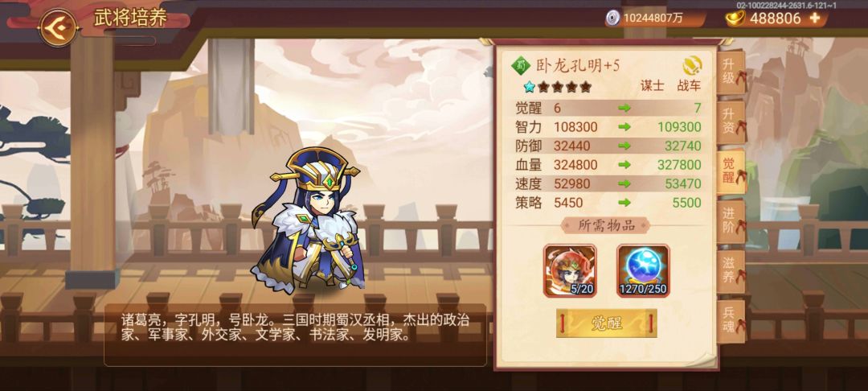Screen dimensions: 868x391
Task: Click the back arrow button
Action: click(58, 27)
